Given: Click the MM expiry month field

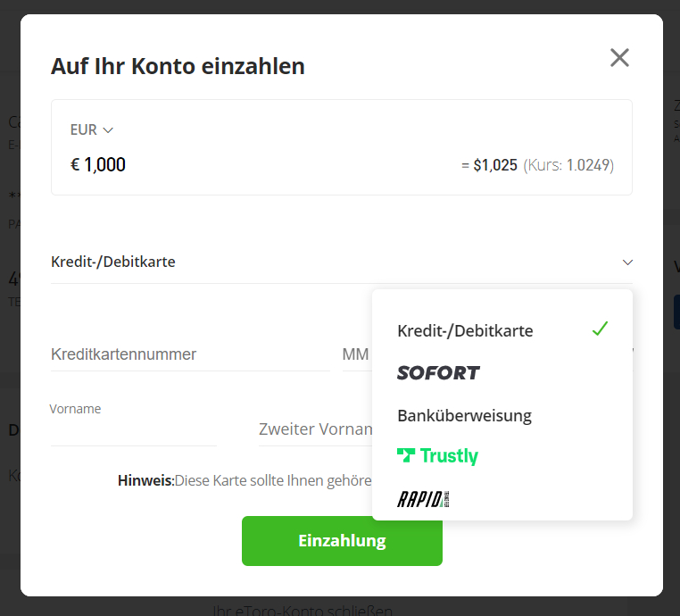Looking at the screenshot, I should pos(357,354).
